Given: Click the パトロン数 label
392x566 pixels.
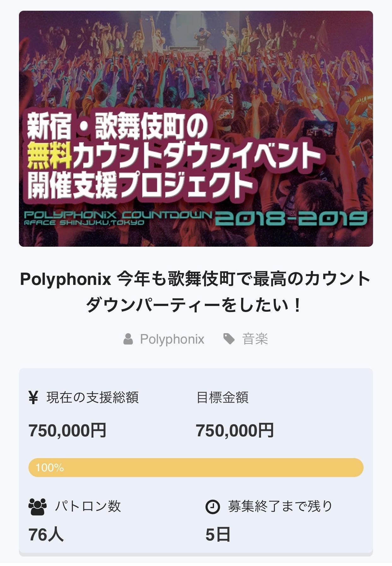Looking at the screenshot, I should coord(88,506).
